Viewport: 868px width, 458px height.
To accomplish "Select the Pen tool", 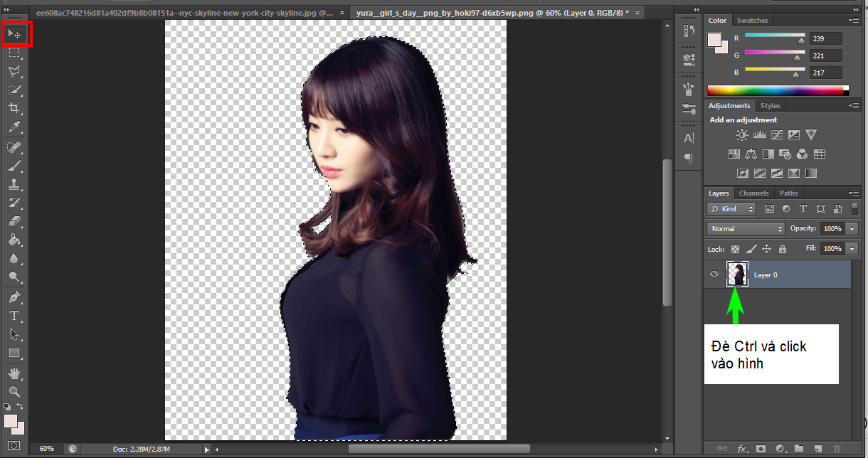I will pyautogui.click(x=14, y=297).
